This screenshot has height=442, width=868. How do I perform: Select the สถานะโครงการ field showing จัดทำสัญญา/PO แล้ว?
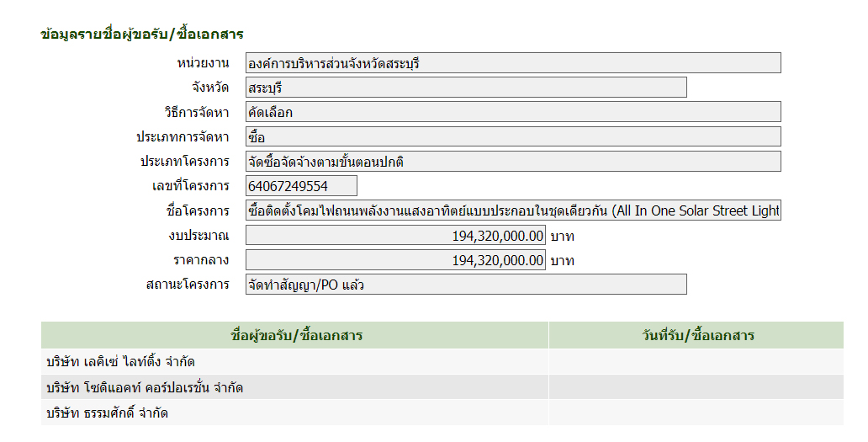[466, 285]
